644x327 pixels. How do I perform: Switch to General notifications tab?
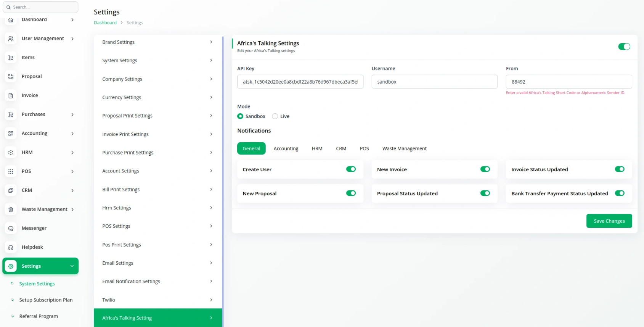[251, 148]
